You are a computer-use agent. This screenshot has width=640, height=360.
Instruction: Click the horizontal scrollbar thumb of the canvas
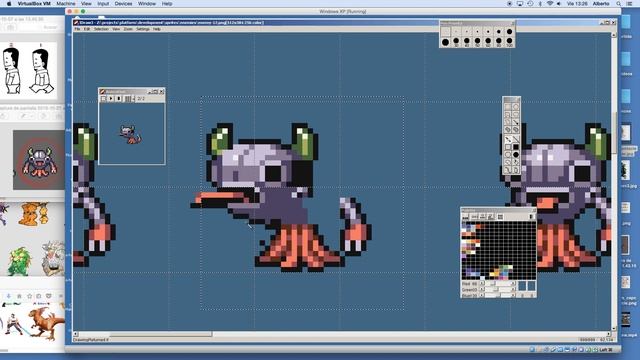coord(160,334)
